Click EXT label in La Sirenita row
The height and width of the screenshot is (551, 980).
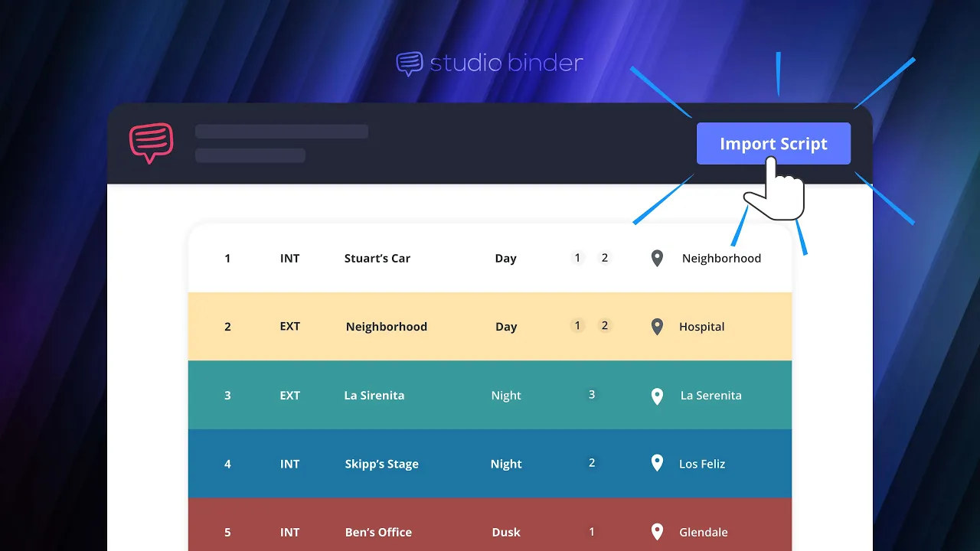tap(290, 396)
